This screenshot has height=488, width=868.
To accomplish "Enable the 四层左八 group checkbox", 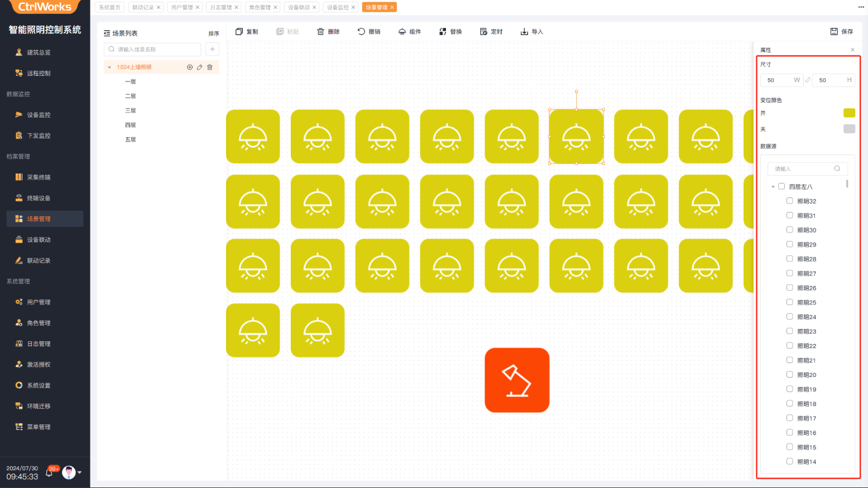I will tap(781, 186).
